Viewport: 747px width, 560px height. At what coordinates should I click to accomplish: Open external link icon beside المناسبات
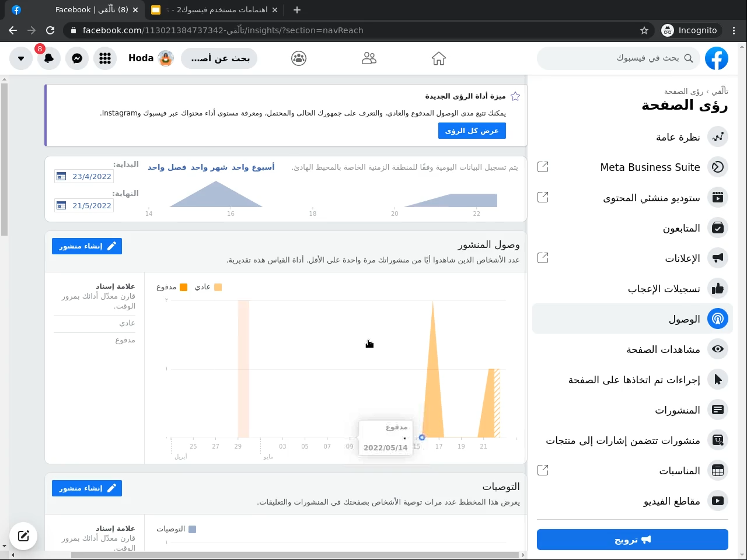[x=543, y=470]
